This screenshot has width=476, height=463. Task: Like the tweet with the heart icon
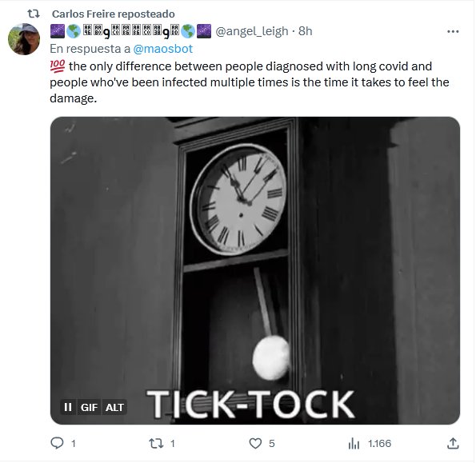pos(255,444)
